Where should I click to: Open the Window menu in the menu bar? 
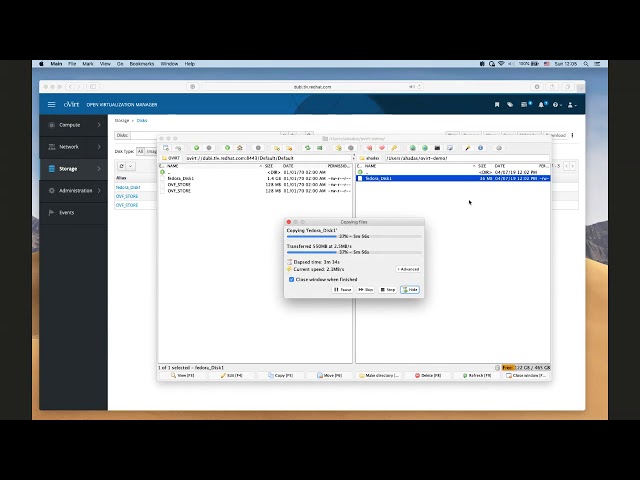click(x=169, y=64)
